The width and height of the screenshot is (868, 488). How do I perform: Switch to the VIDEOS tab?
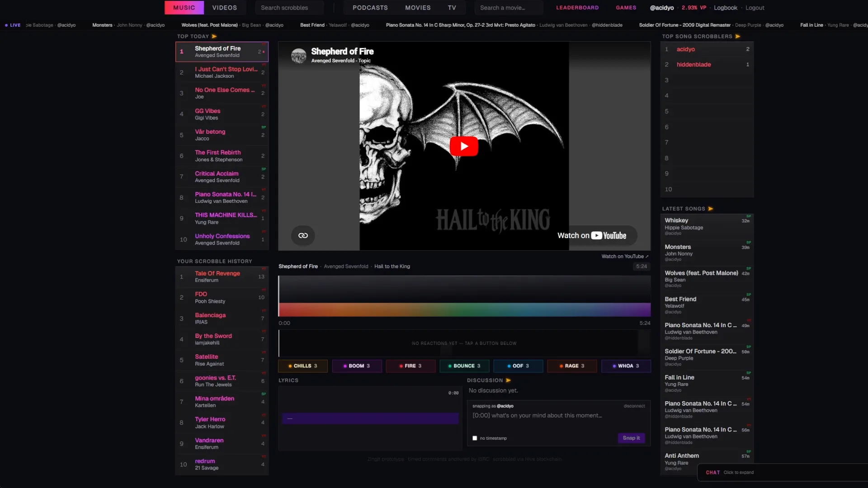click(x=225, y=8)
